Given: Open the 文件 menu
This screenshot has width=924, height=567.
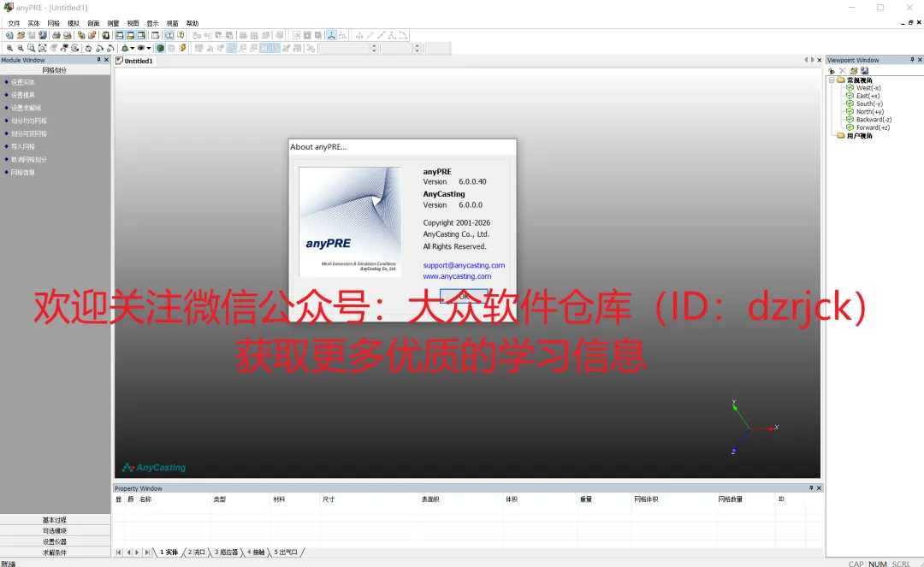Looking at the screenshot, I should click(15, 24).
